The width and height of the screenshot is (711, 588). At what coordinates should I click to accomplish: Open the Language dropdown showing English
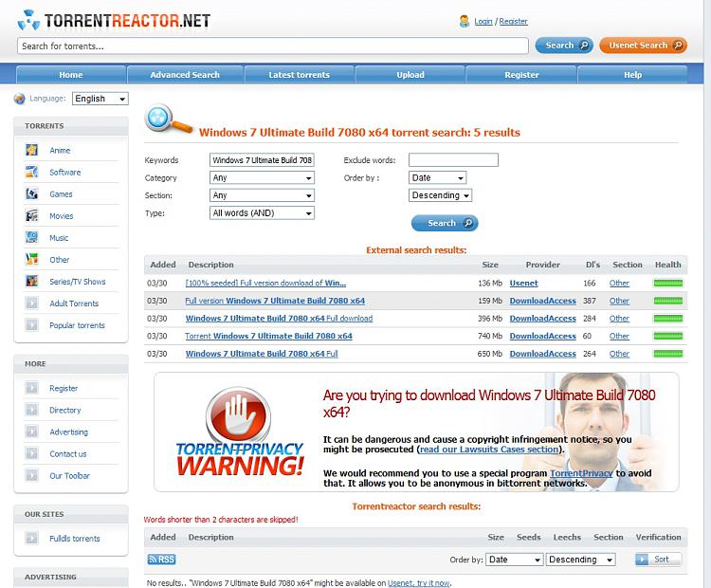100,99
